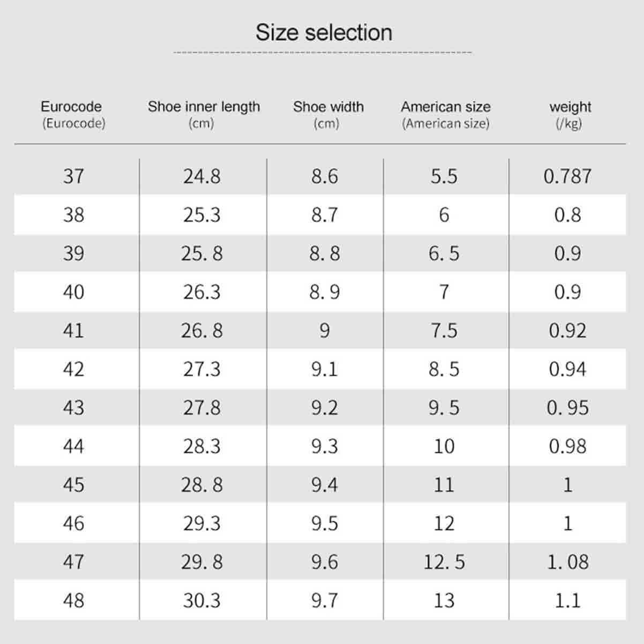Click American size 13 cell

(x=444, y=601)
